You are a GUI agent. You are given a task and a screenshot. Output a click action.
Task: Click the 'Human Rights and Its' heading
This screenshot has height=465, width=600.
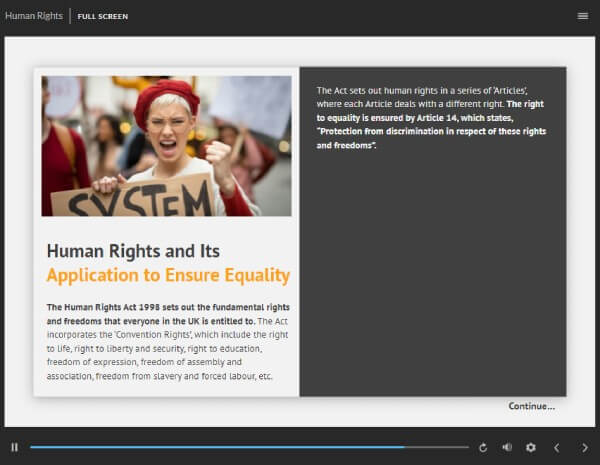tap(133, 251)
